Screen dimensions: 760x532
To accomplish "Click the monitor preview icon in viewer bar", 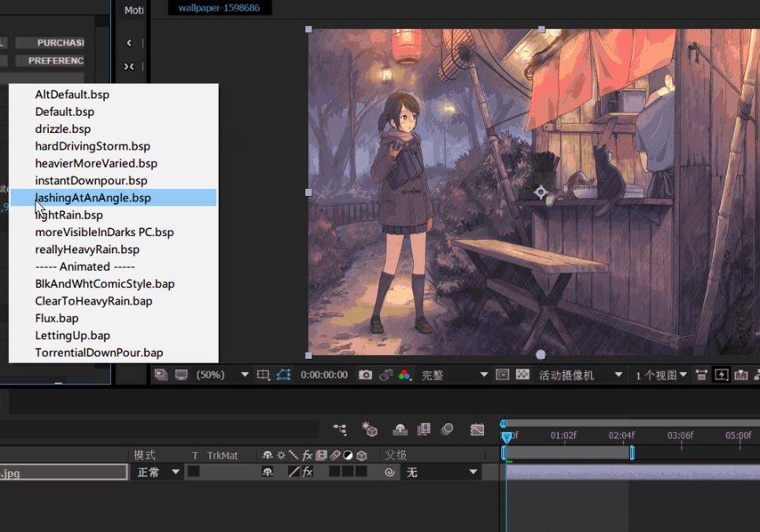I will coord(181,375).
